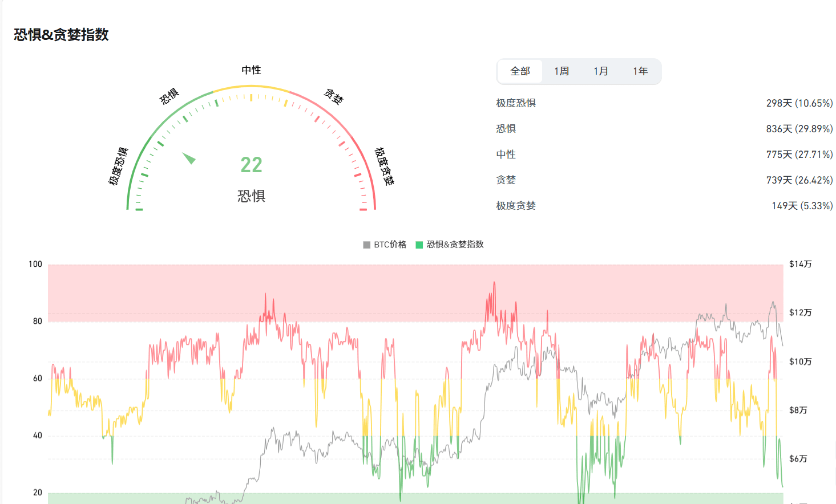Click the 775天 (27.71%) statistic value
The width and height of the screenshot is (836, 504).
point(799,155)
